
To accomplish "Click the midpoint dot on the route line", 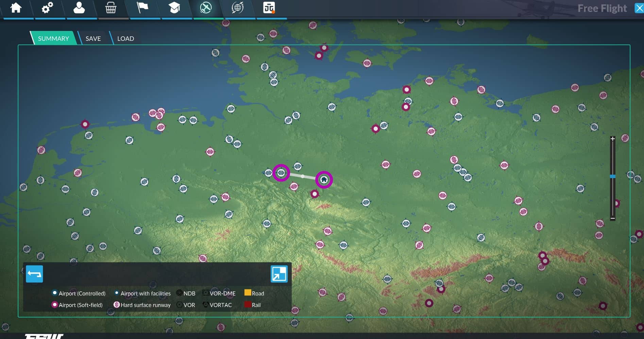I will coord(303,176).
